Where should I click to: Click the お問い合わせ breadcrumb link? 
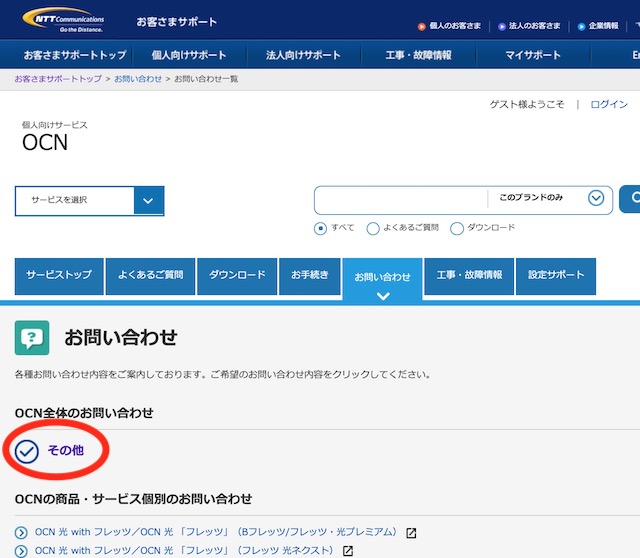point(138,79)
